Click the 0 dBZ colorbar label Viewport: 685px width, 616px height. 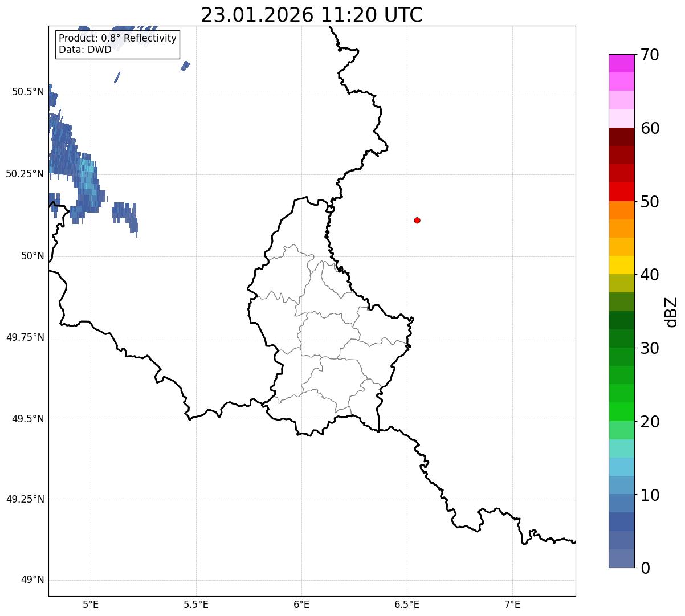(x=645, y=568)
